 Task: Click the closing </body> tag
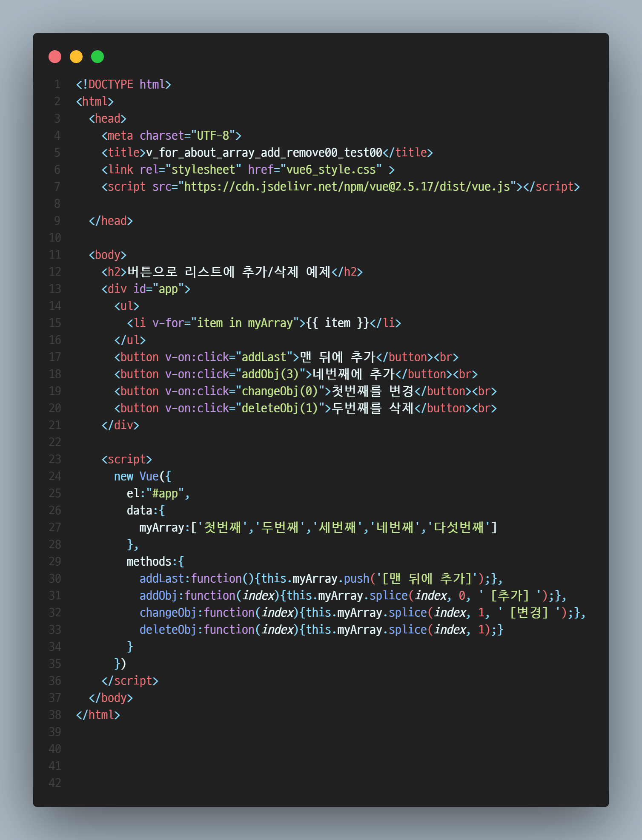tap(111, 698)
